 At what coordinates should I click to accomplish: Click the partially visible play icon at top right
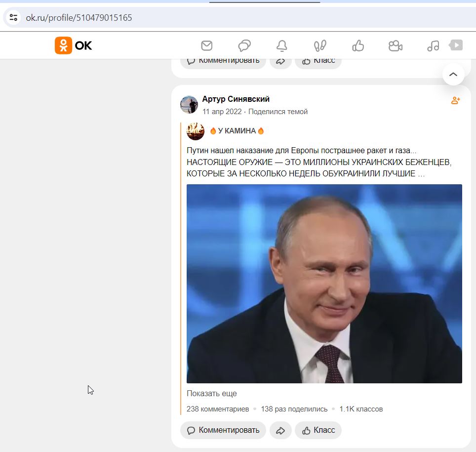[x=456, y=45]
